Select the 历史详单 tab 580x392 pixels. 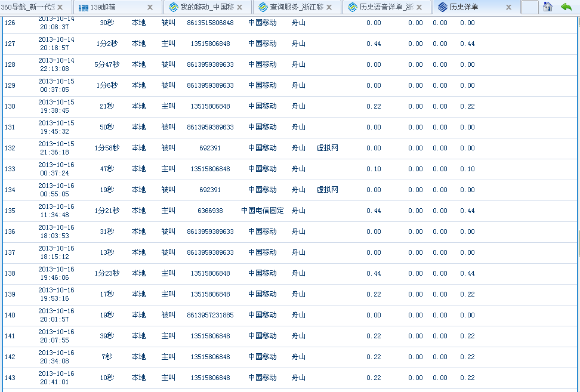click(476, 7)
